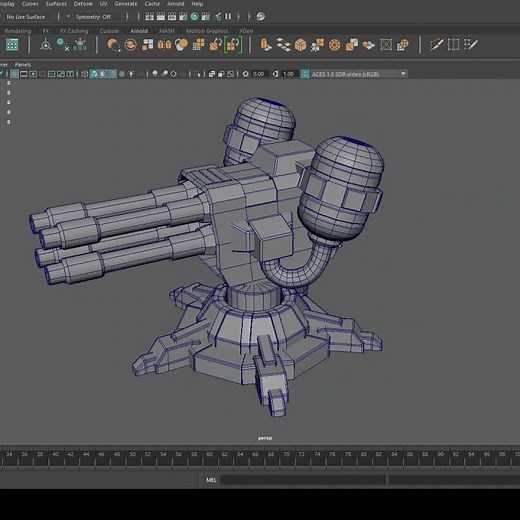
Task: Open the Surfaces menu
Action: pyautogui.click(x=56, y=4)
